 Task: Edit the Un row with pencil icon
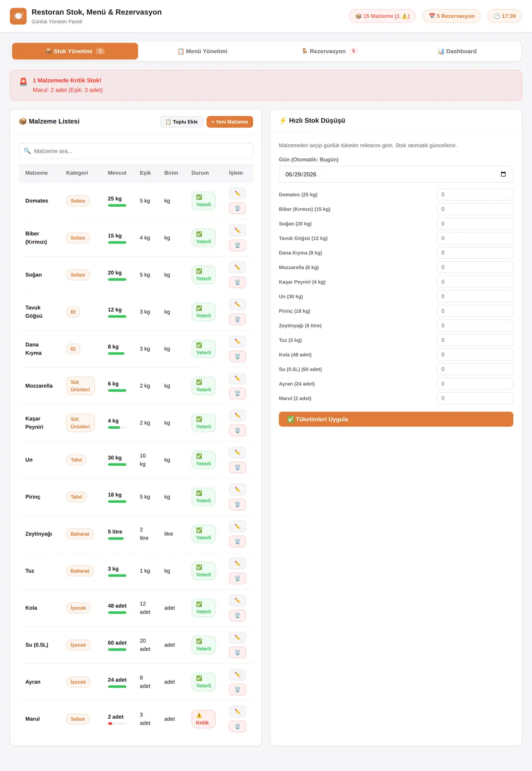point(237,452)
